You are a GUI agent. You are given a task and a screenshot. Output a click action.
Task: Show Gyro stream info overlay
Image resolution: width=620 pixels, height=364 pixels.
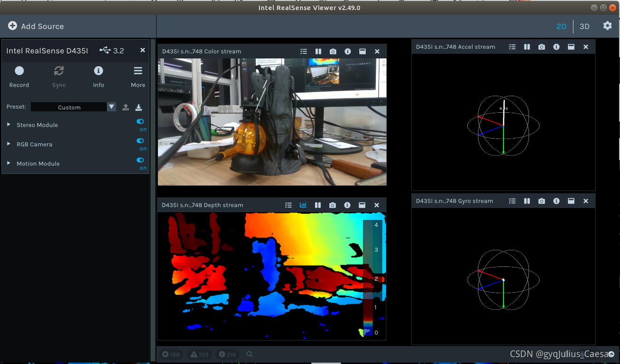(x=556, y=201)
